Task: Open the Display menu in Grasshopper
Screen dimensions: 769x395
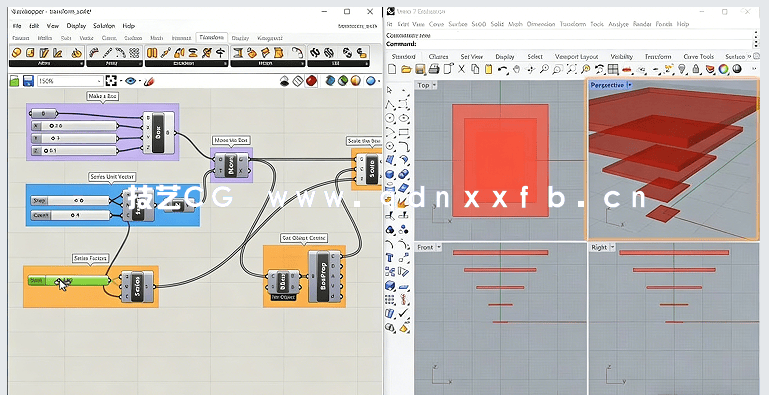Action: click(76, 26)
